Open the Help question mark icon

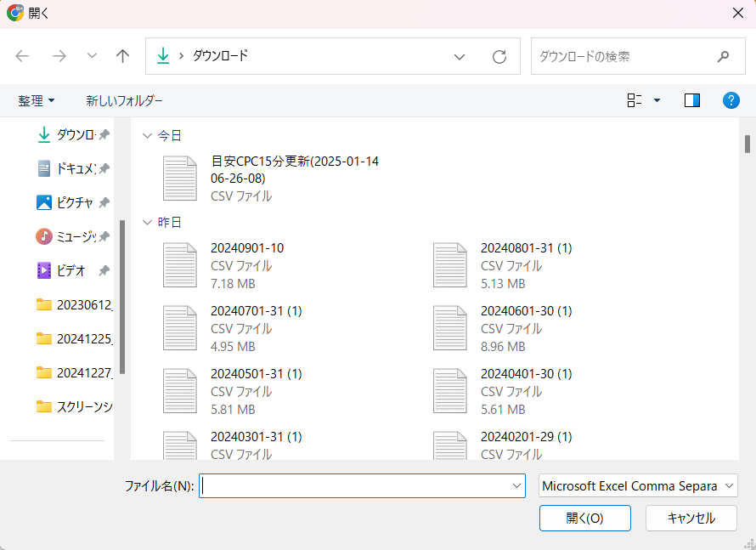click(731, 100)
